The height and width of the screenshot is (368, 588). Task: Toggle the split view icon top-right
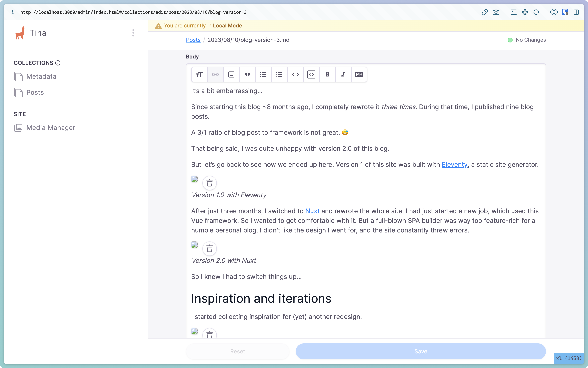point(576,12)
